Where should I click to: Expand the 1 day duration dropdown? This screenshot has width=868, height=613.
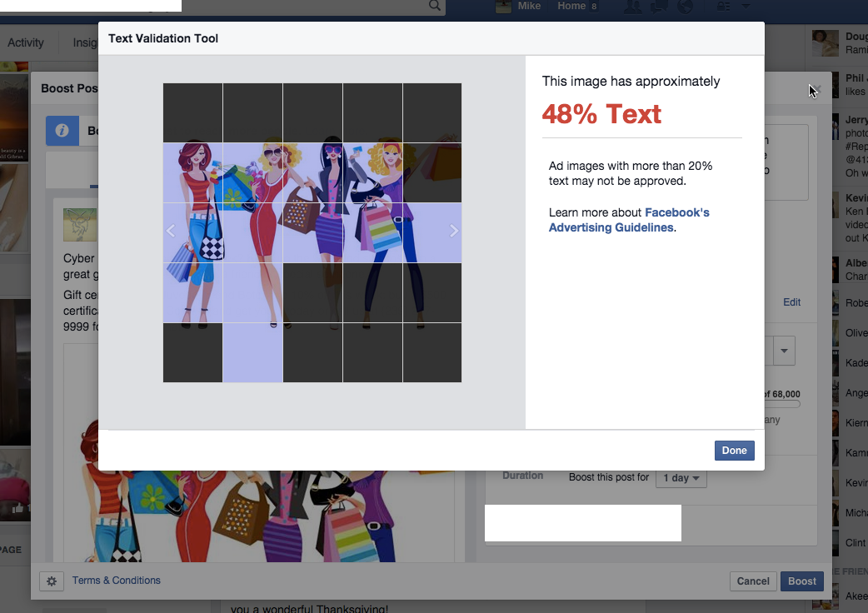pyautogui.click(x=681, y=478)
